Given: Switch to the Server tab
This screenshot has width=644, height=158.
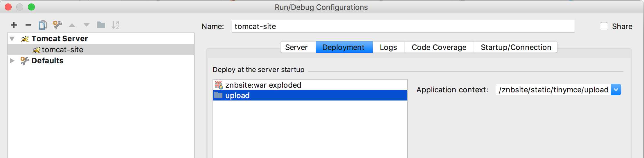Looking at the screenshot, I should point(298,47).
